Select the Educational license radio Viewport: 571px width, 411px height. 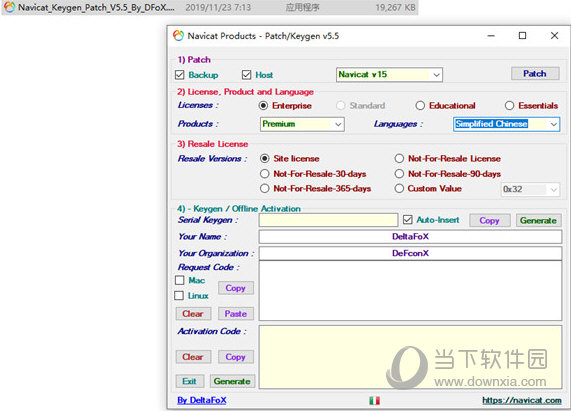click(420, 106)
